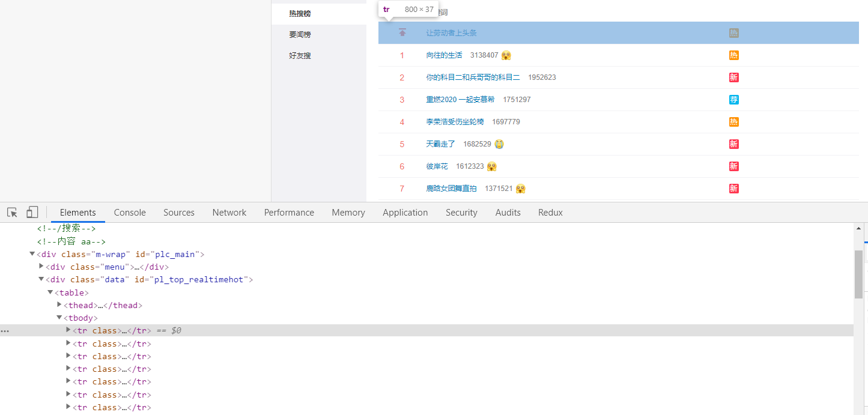This screenshot has width=868, height=415.
Task: Click the crying emoji next to 天霸走了
Action: 499,144
